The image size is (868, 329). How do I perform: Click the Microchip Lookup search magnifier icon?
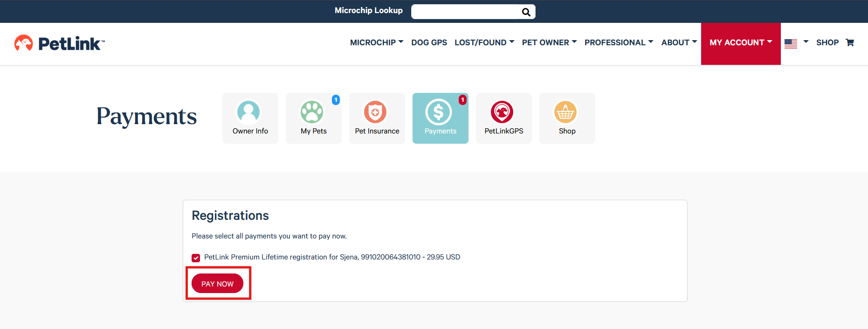(526, 12)
